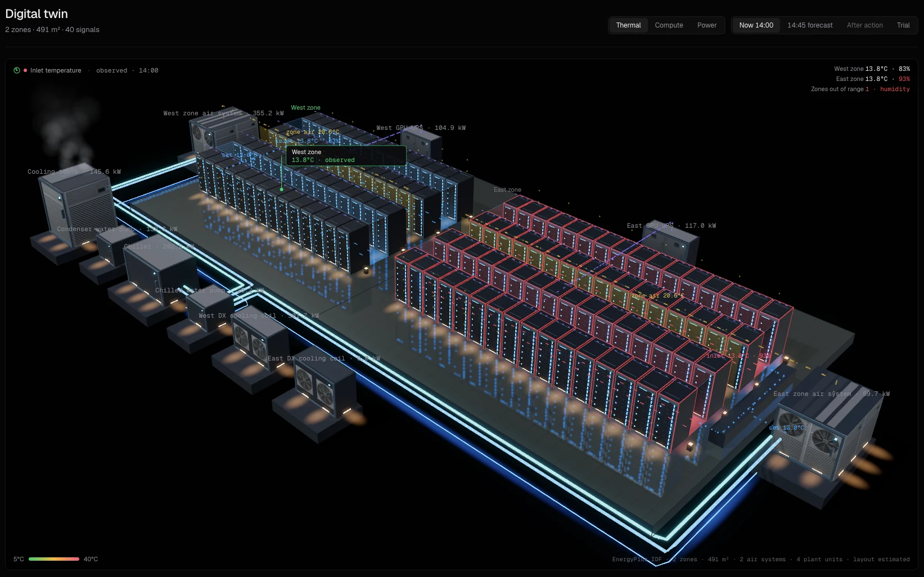Switch to the Thermal view tab

pos(628,25)
